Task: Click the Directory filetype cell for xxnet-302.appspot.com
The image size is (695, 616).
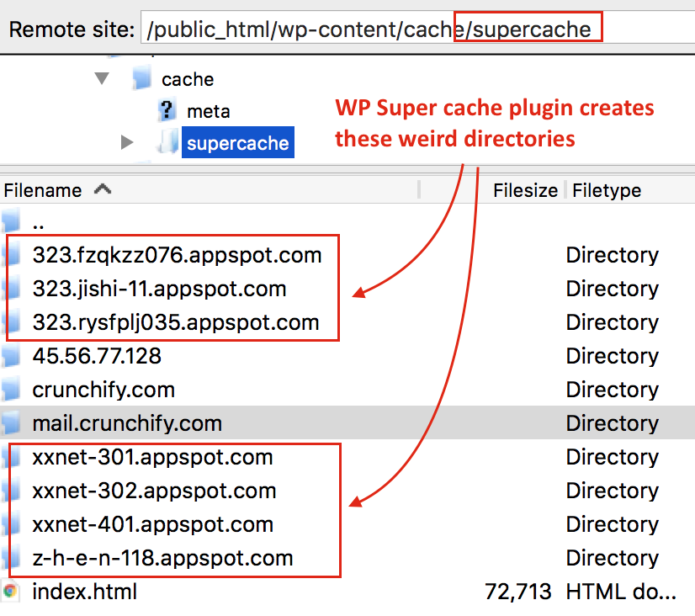Action: pos(612,491)
